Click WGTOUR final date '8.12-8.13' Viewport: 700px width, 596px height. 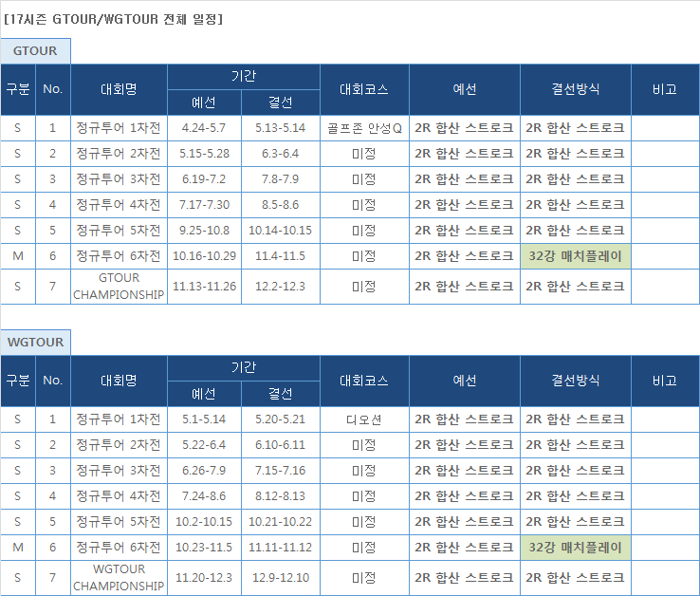point(281,496)
